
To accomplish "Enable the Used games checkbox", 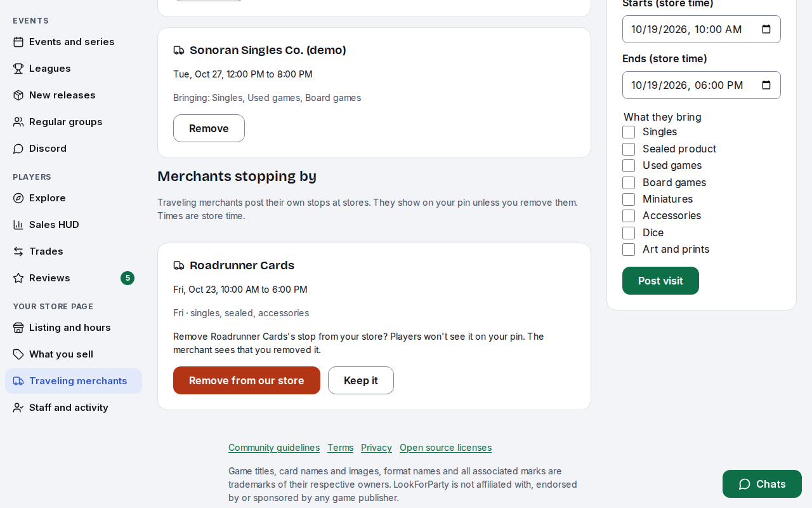I will point(629,166).
